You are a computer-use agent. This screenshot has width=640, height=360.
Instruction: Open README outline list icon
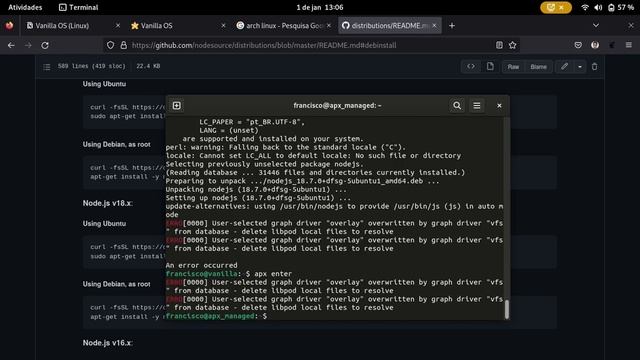point(47,67)
